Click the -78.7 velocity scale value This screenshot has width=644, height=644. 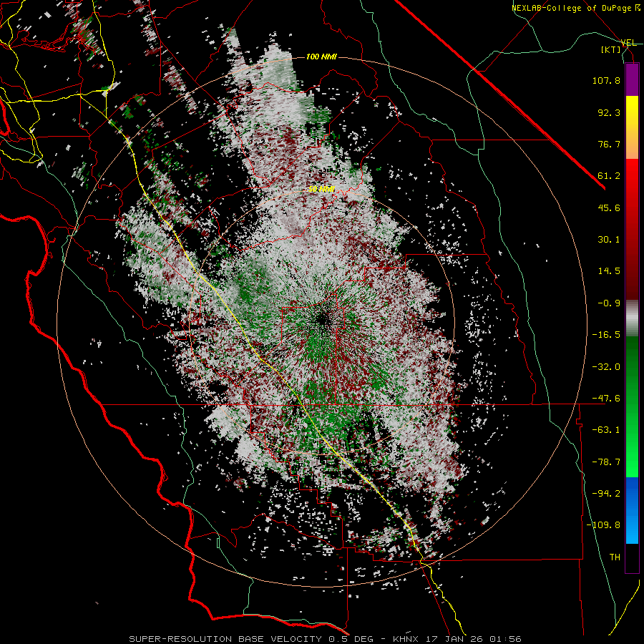coord(606,462)
